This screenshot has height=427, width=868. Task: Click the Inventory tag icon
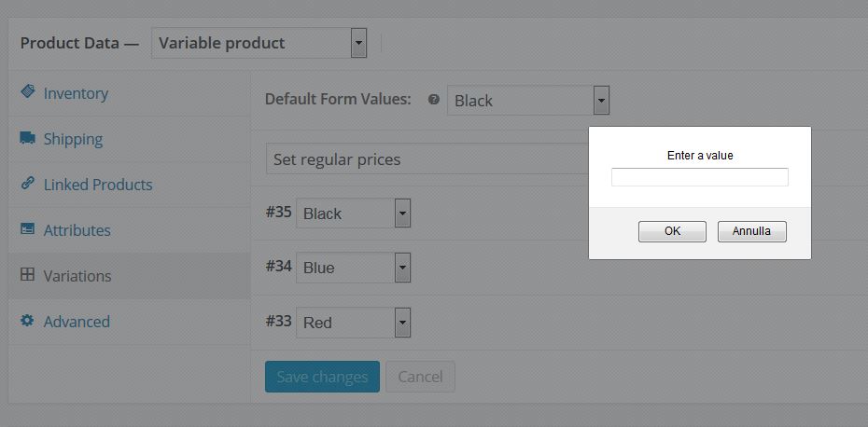[28, 91]
